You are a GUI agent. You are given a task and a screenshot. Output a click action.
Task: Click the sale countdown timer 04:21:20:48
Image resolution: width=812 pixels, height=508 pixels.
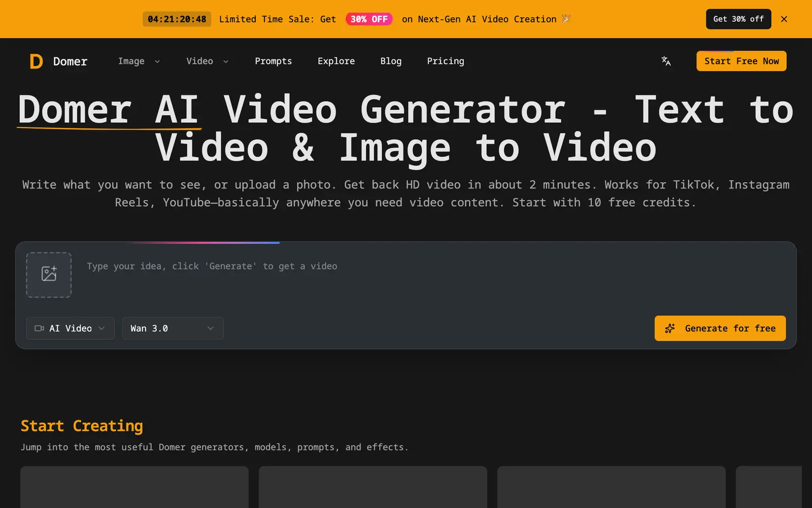click(x=177, y=19)
